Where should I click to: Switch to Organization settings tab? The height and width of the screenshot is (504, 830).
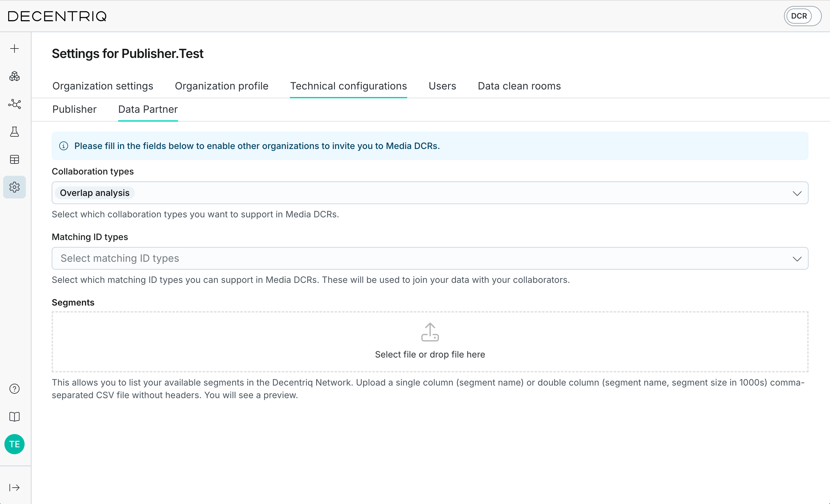coord(103,86)
